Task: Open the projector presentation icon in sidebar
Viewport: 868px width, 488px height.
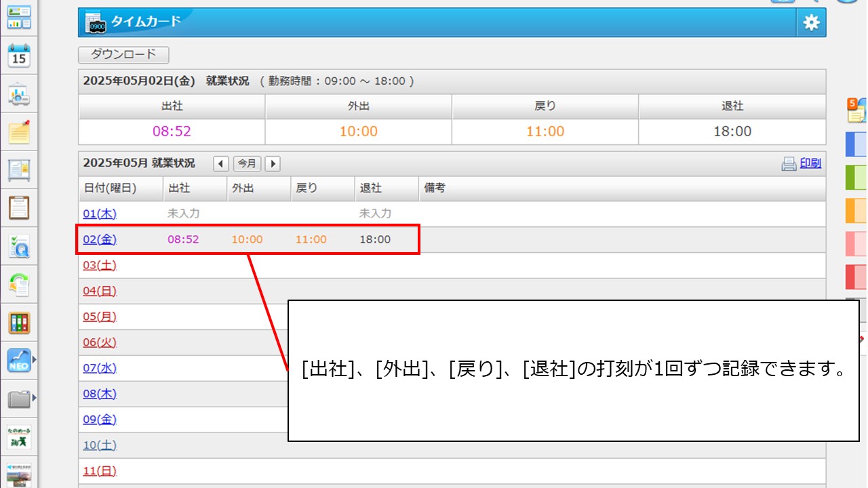Action: pyautogui.click(x=19, y=94)
